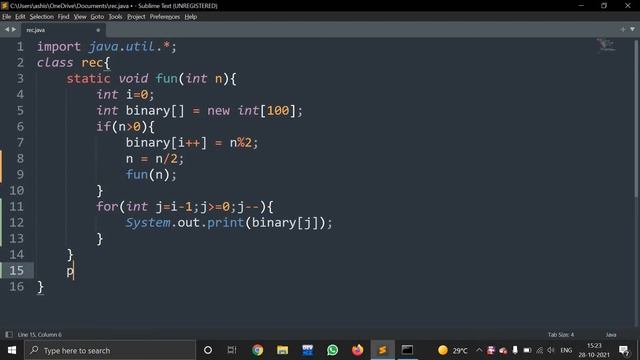Open the tab list dropdown arrow

(x=632, y=29)
